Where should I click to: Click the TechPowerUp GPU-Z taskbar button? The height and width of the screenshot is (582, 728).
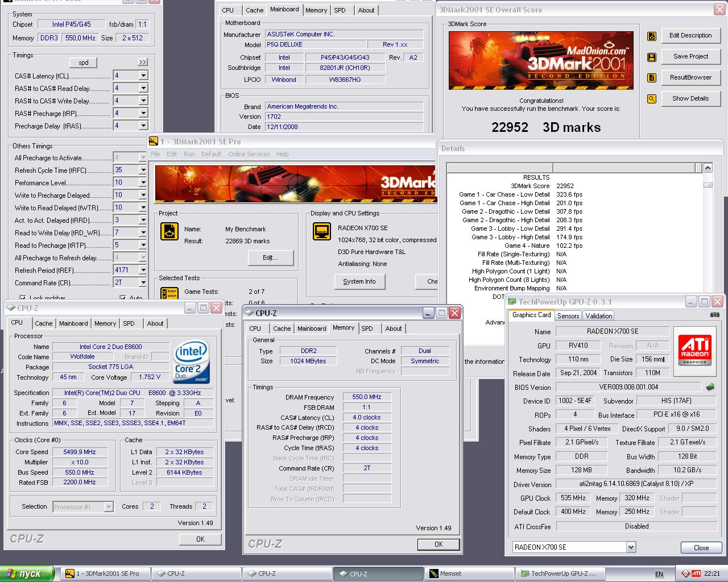560,573
